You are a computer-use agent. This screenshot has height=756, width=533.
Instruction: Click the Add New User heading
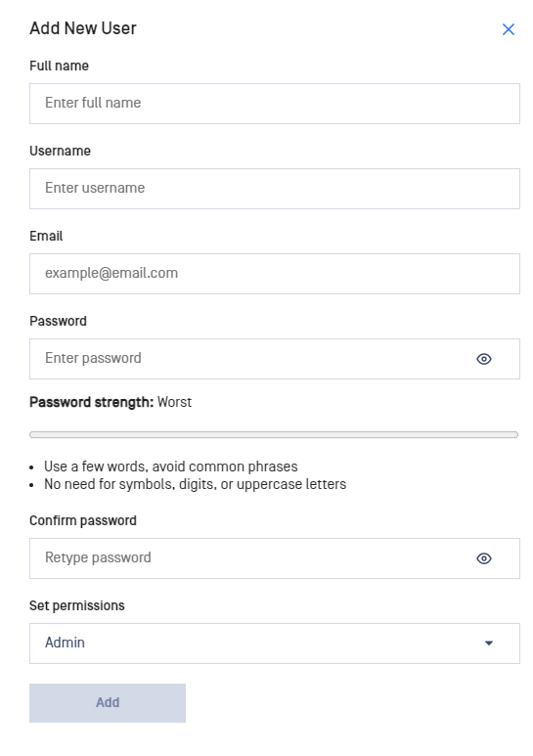tap(83, 28)
